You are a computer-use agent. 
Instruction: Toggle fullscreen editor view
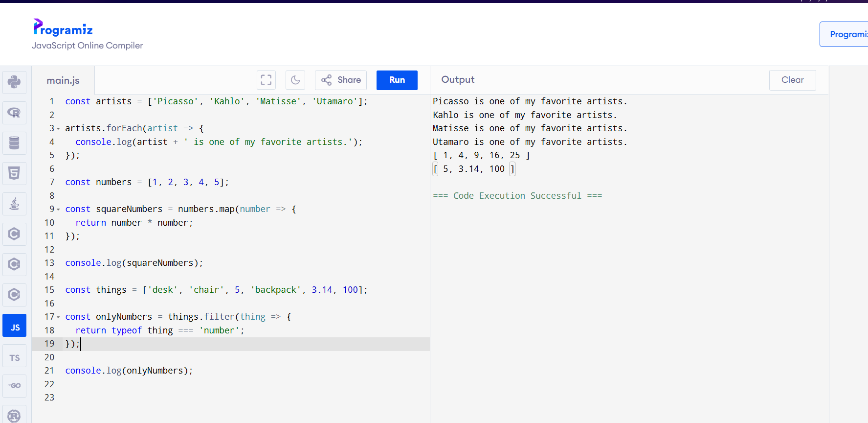[266, 80]
